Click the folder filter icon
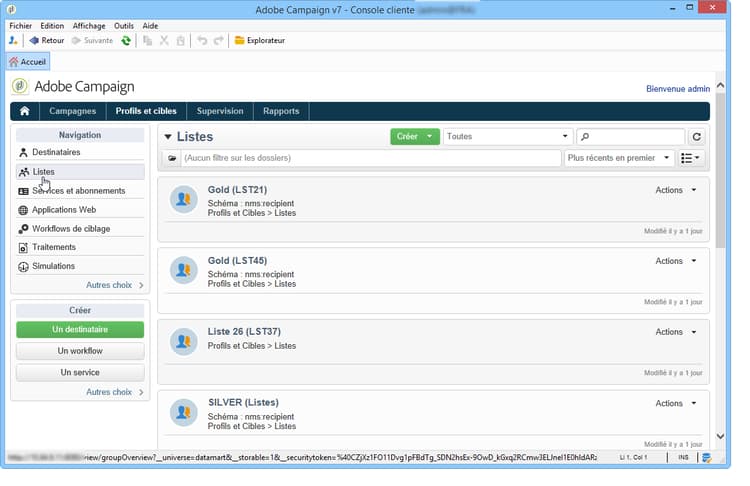 click(172, 158)
